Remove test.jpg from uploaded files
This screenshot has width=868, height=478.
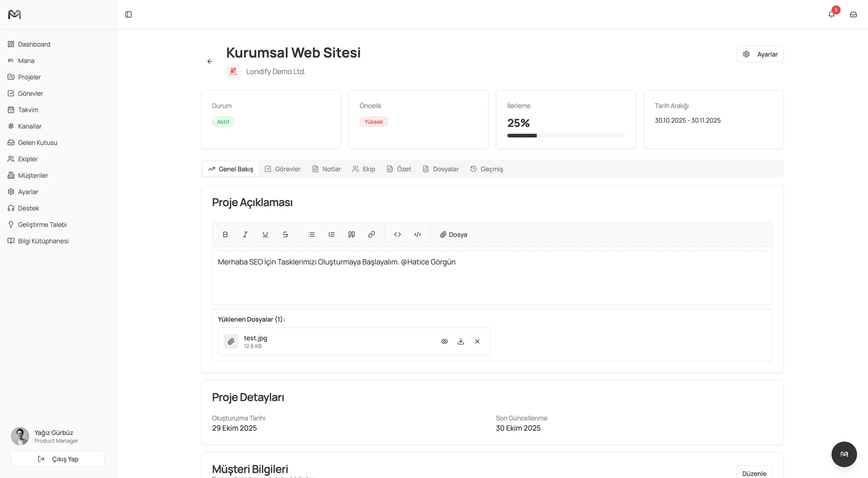point(477,341)
